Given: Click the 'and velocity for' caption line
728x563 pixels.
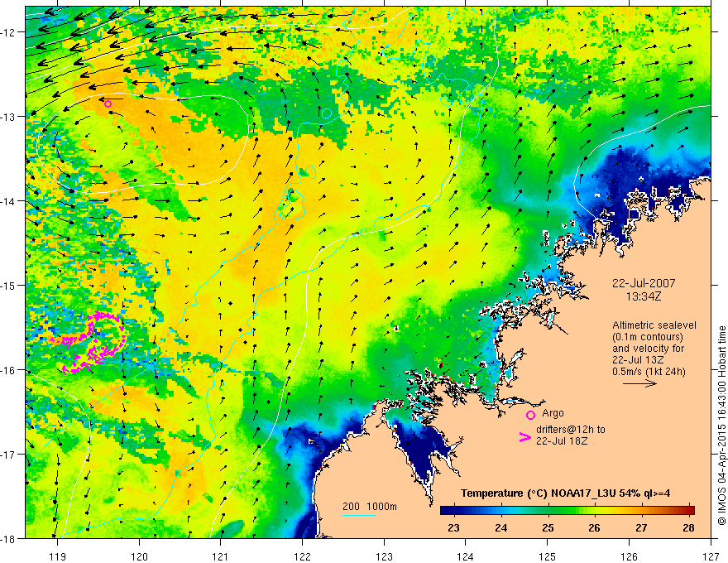Looking at the screenshot, I should pyautogui.click(x=648, y=349).
